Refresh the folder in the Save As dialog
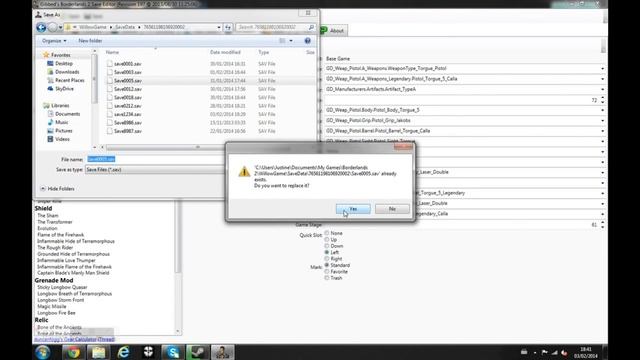This screenshot has height=360, width=640. [228, 27]
